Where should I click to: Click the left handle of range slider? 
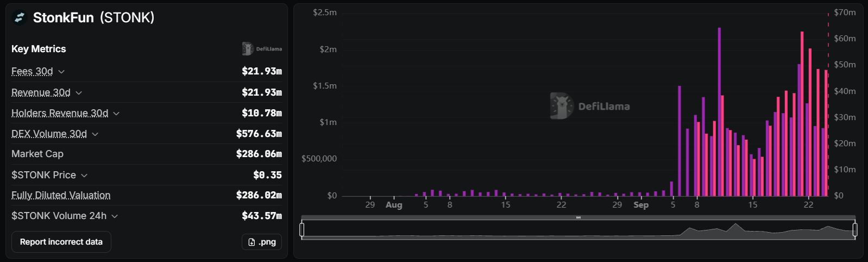[x=302, y=230]
